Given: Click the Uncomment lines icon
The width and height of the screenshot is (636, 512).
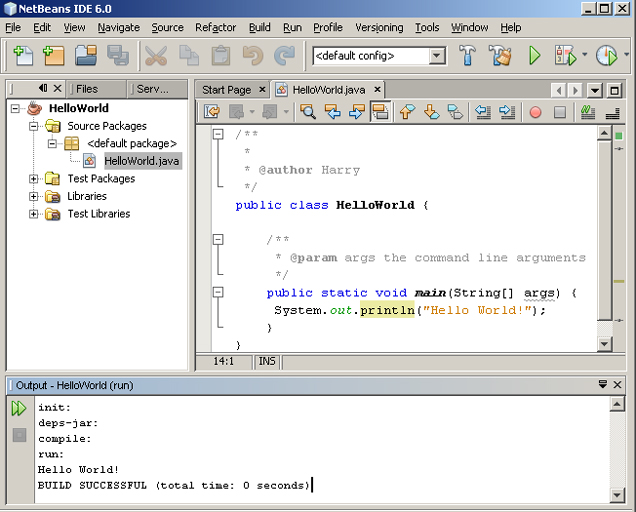Looking at the screenshot, I should tap(612, 112).
